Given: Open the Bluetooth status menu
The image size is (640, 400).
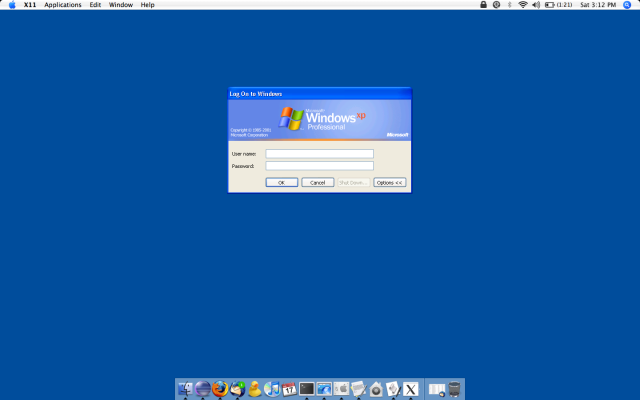Looking at the screenshot, I should coord(509,5).
